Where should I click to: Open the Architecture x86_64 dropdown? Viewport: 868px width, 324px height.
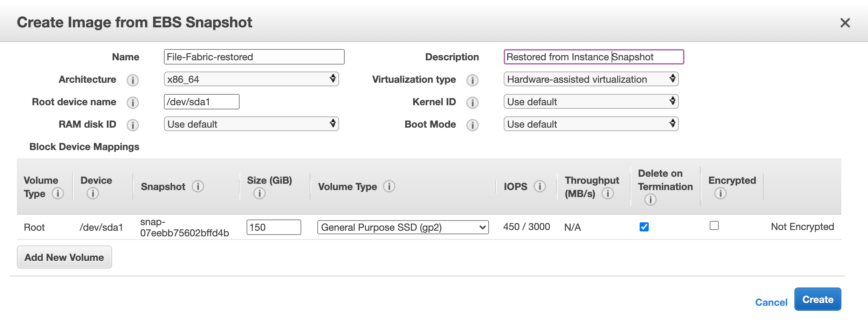click(251, 79)
